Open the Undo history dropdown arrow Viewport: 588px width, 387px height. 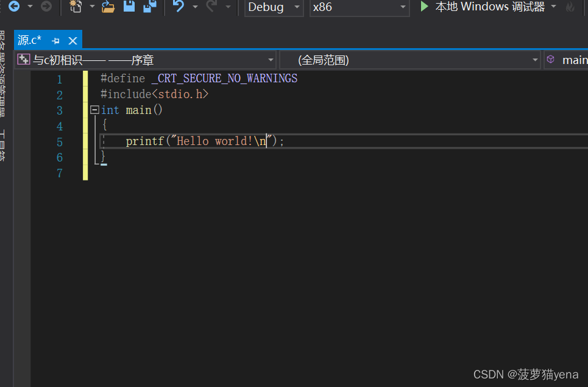pyautogui.click(x=195, y=6)
